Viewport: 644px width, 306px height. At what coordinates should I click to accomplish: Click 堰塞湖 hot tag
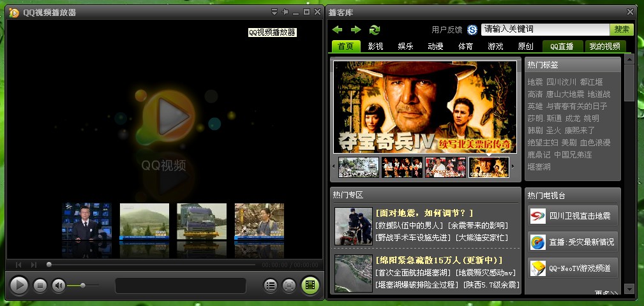(539, 167)
